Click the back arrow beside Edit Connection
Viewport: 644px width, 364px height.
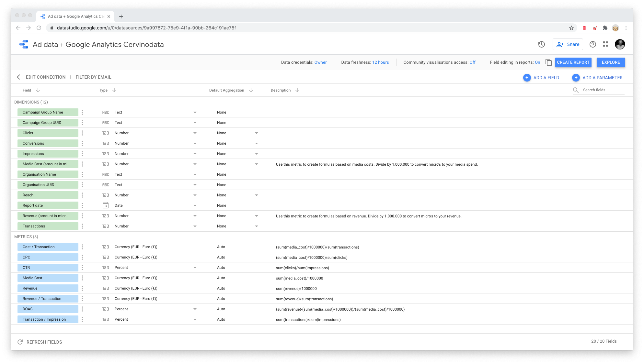pyautogui.click(x=19, y=77)
